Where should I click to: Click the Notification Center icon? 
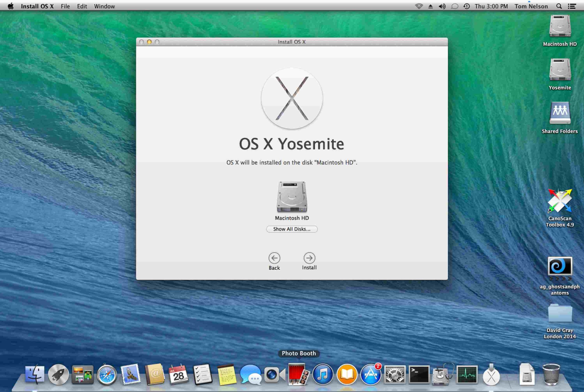(574, 6)
